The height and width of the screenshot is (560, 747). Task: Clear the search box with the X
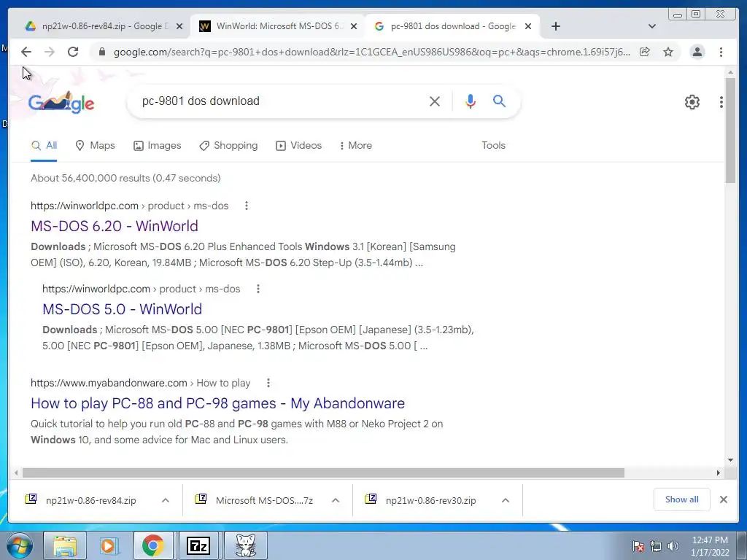pos(435,101)
